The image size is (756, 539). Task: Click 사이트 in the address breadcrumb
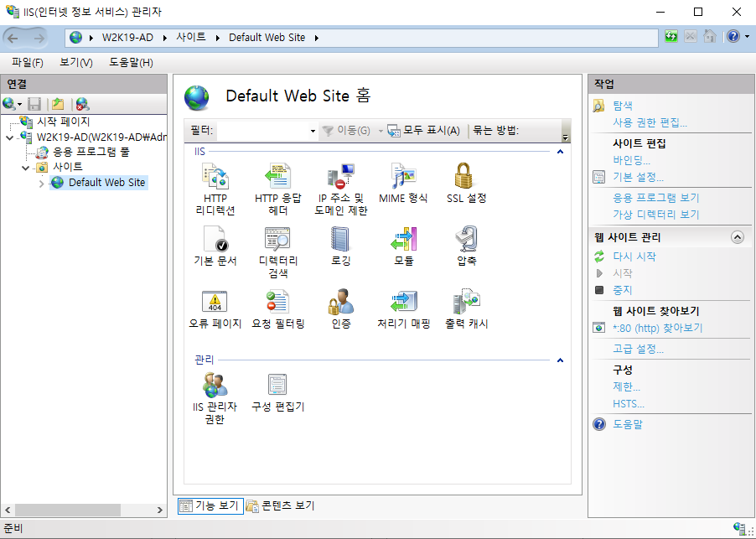point(191,37)
